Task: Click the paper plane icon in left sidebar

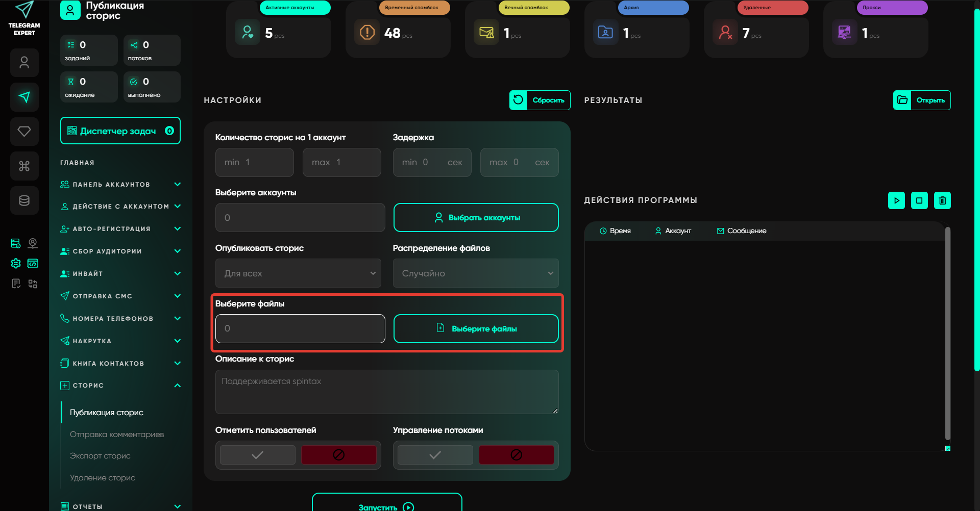Action: 24,97
